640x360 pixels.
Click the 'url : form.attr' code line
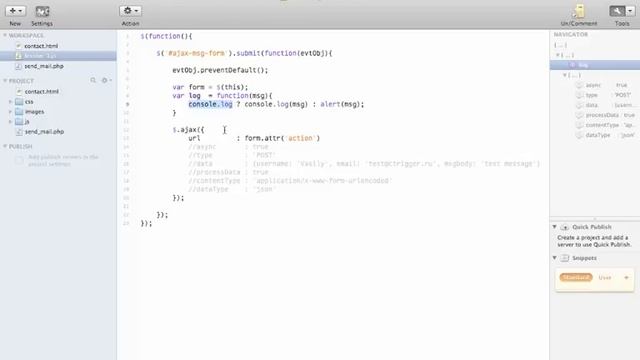tap(254, 138)
